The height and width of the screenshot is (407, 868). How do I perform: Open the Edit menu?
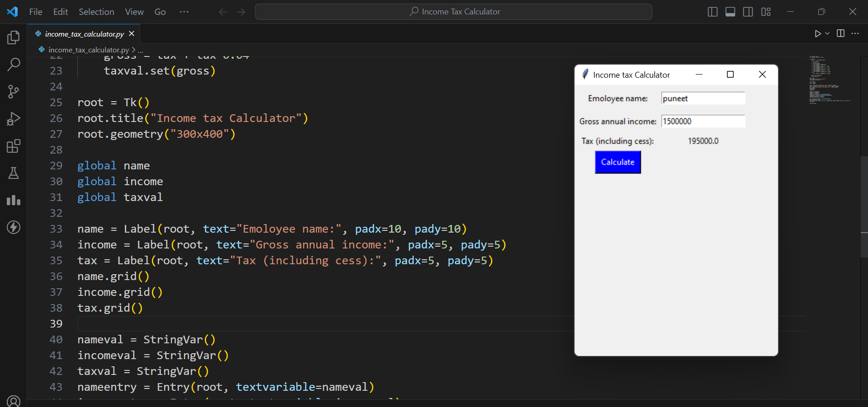pos(61,12)
